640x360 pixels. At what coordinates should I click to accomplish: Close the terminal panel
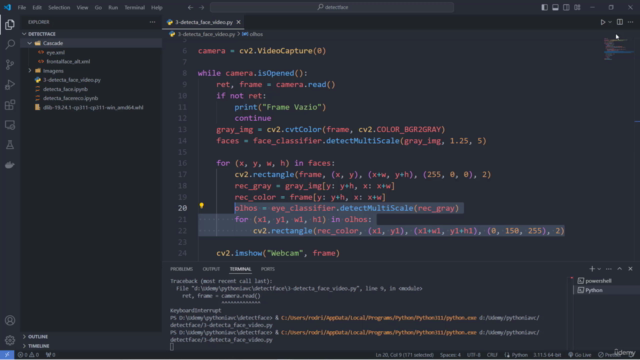coord(630,269)
